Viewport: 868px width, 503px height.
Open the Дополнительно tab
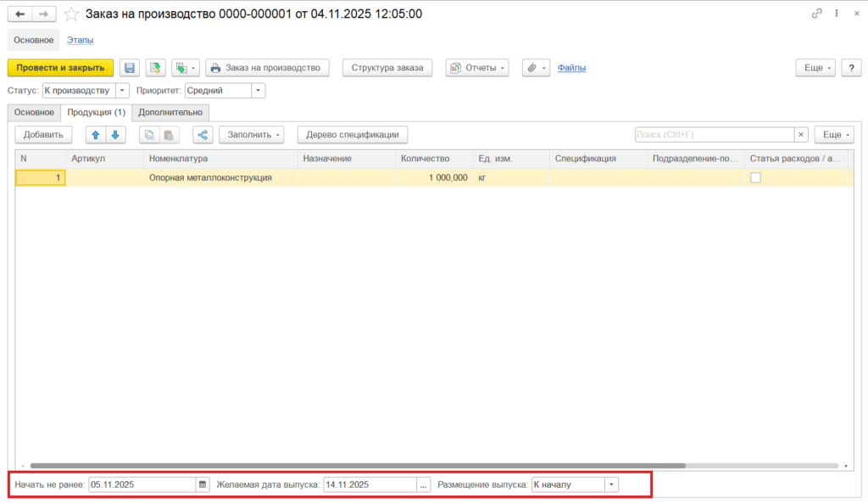170,113
